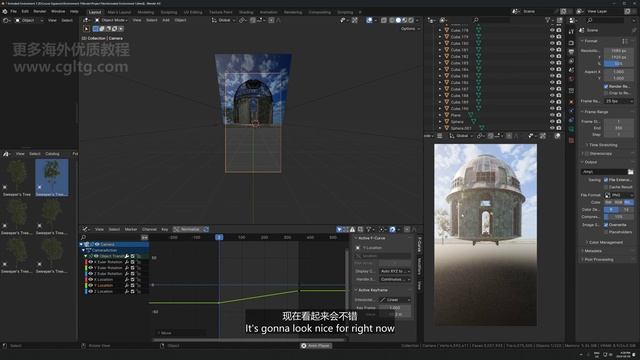This screenshot has height=360, width=640.
Task: Open the asset browser Catalog menu
Action: click(52, 154)
